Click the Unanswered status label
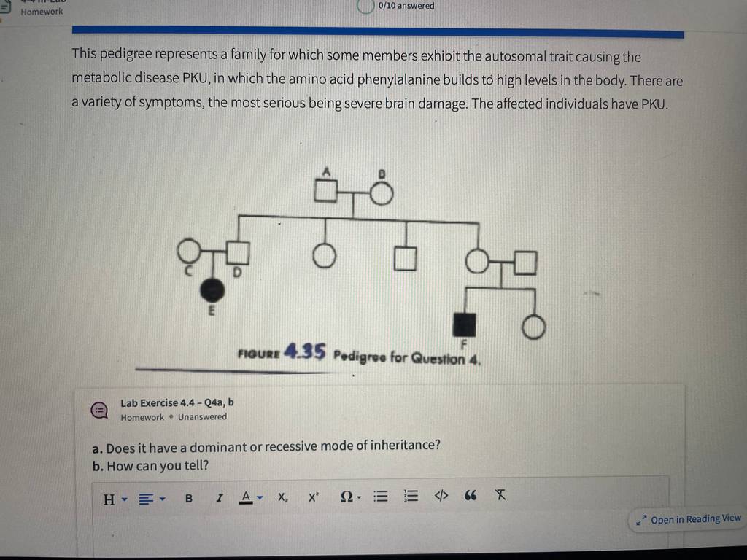747x560 pixels. pos(203,416)
